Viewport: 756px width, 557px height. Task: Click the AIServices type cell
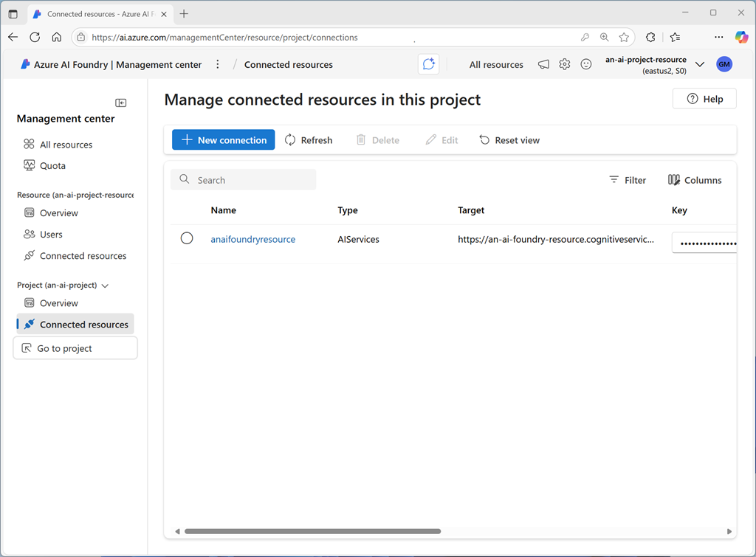[358, 239]
